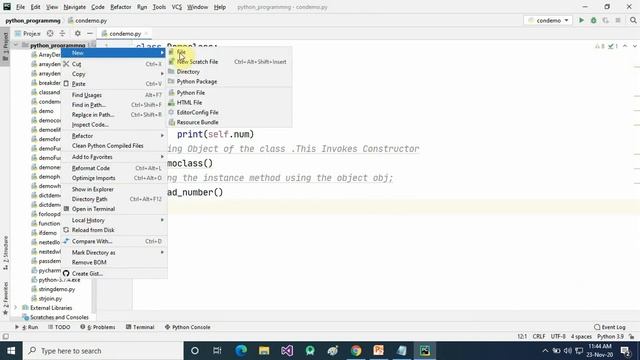
Task: Choose New Scratch File option
Action: point(229,62)
